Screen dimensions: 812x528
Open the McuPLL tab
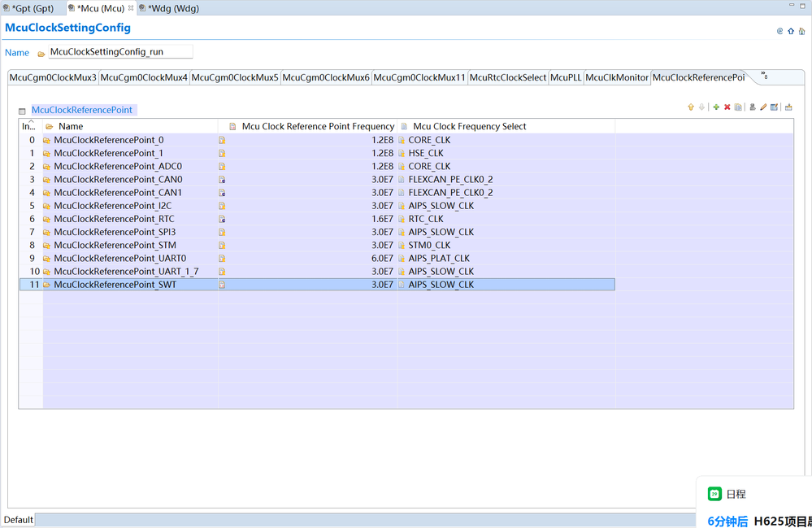point(566,78)
